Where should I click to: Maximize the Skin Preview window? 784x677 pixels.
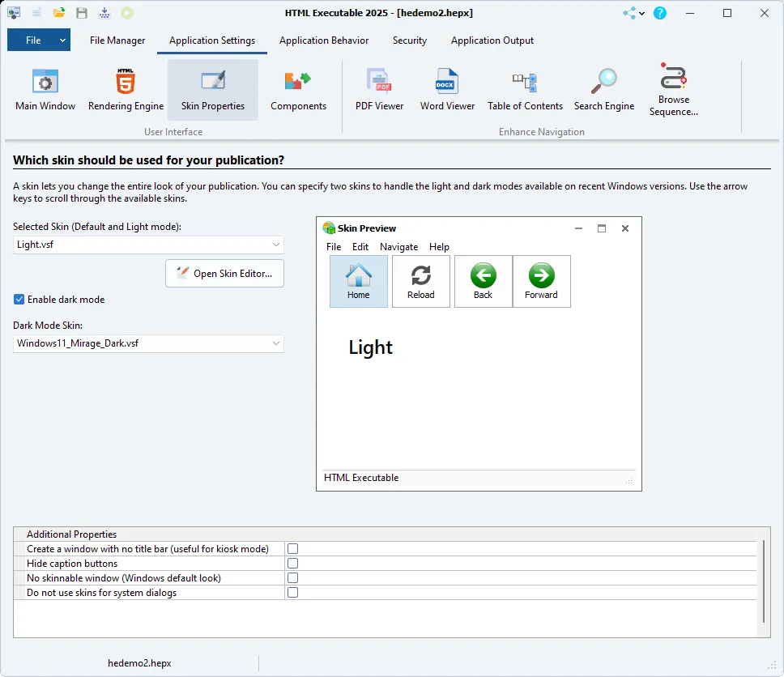[x=602, y=228]
